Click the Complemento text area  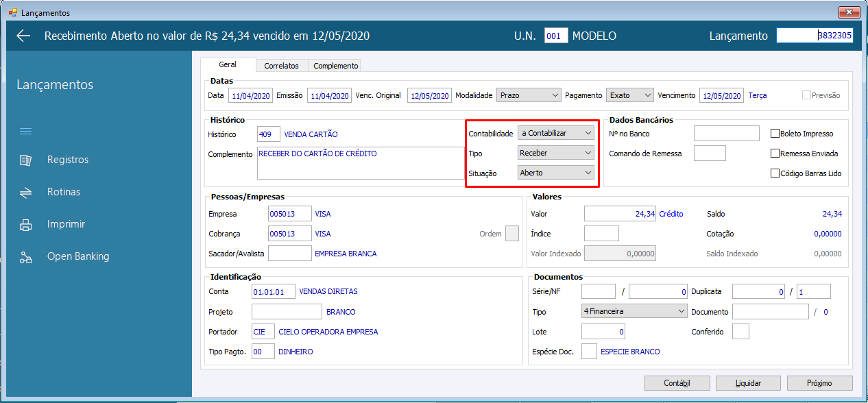[x=361, y=163]
